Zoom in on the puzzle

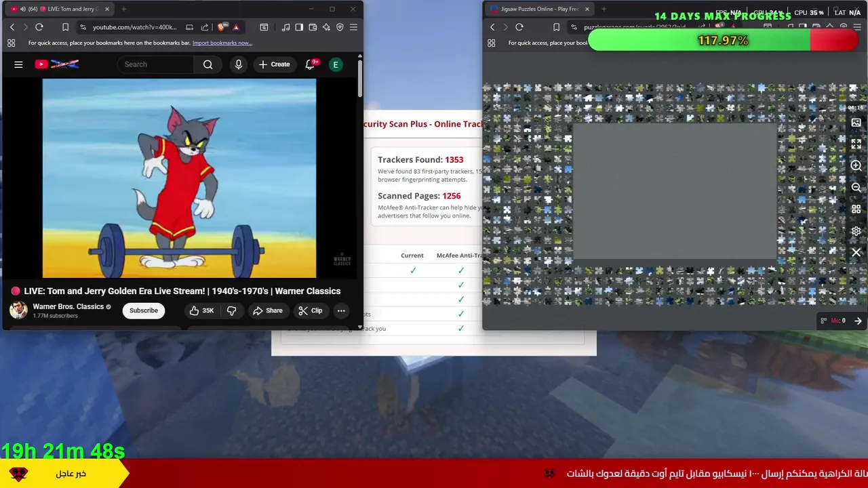pyautogui.click(x=856, y=166)
